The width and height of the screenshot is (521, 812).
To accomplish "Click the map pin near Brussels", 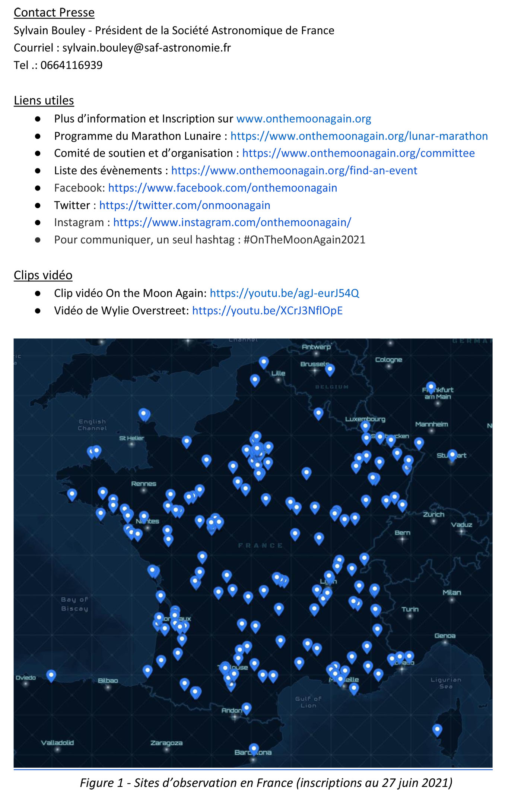I will 330,369.
